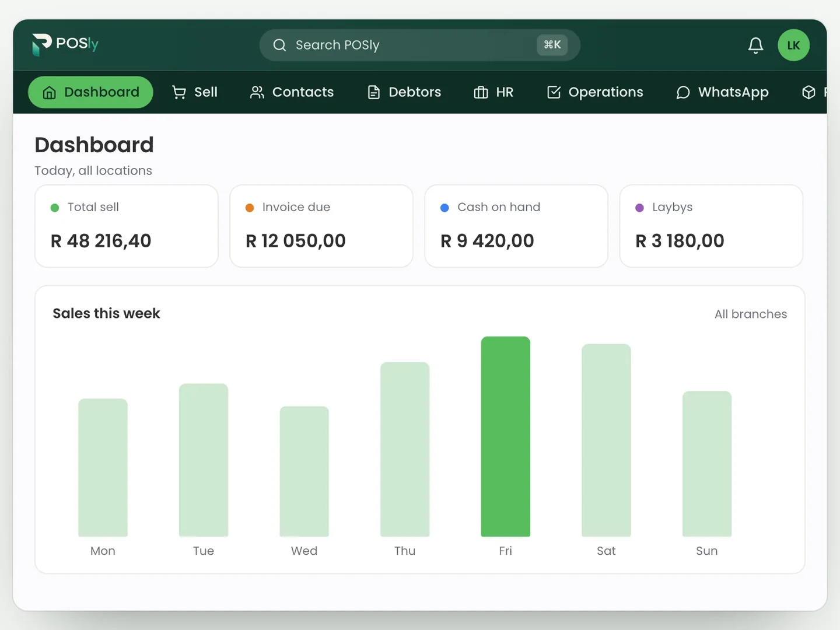
Task: Open the notifications bell
Action: click(x=755, y=45)
